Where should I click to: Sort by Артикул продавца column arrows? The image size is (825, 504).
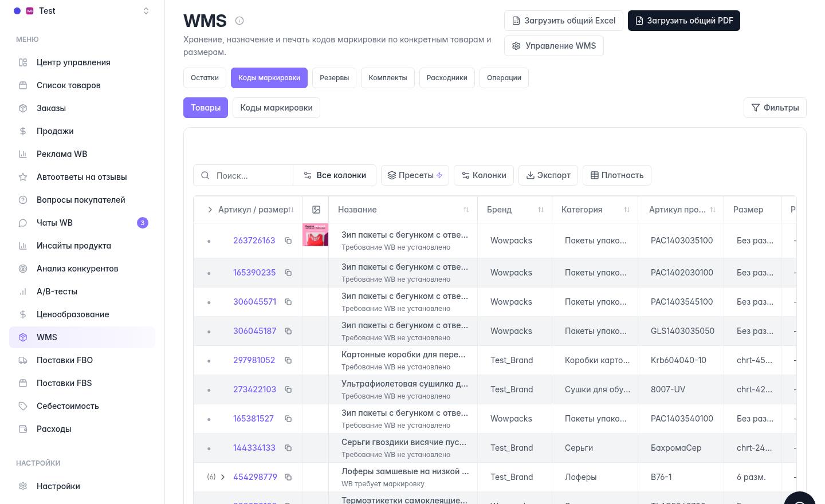click(x=713, y=210)
